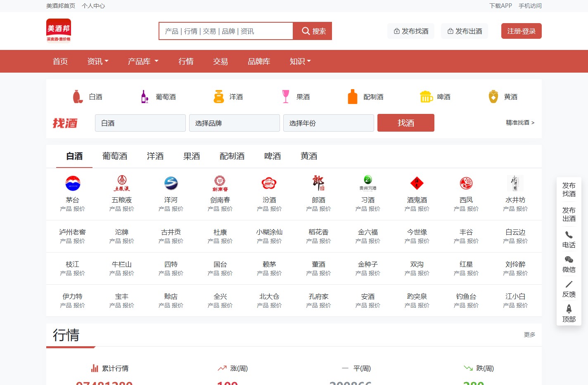The image size is (588, 385).
Task: Focus the product search input field
Action: pyautogui.click(x=226, y=31)
